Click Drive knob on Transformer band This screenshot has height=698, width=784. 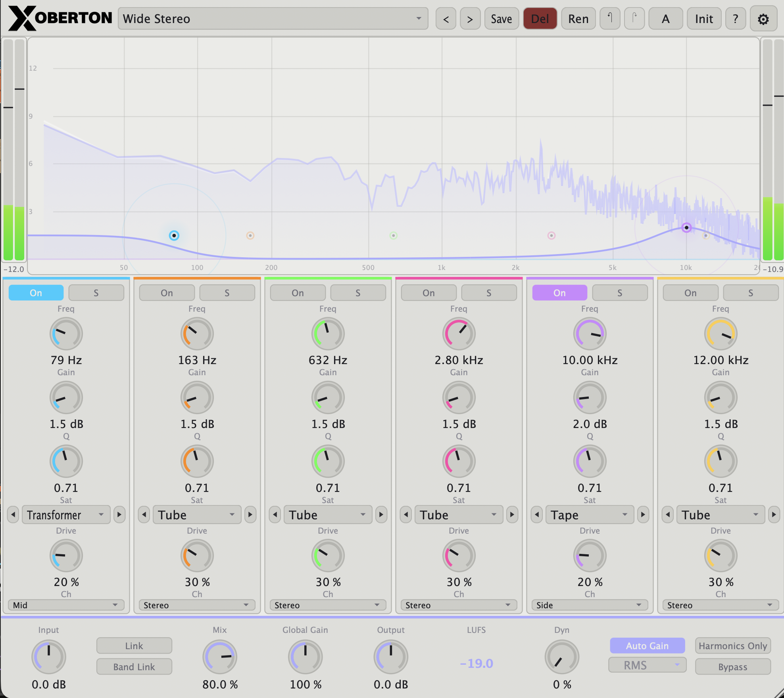coord(66,555)
